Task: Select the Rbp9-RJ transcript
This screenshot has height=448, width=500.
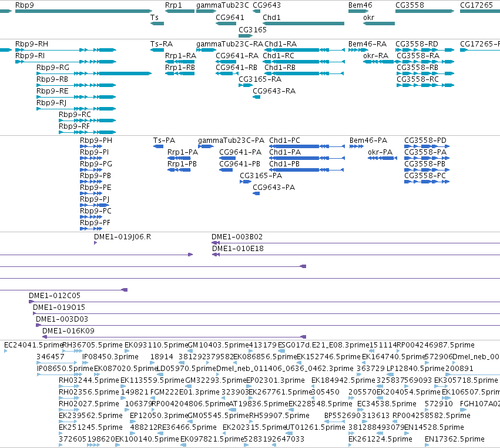Action: [76, 109]
